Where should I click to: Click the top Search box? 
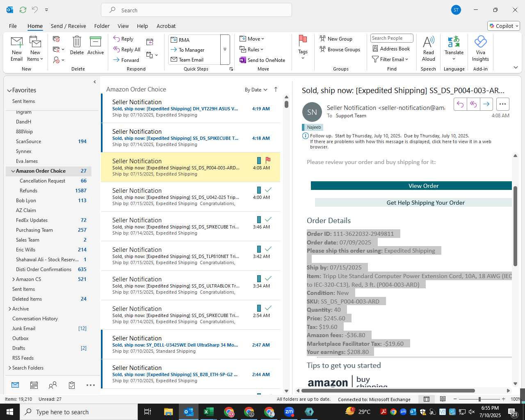(196, 10)
